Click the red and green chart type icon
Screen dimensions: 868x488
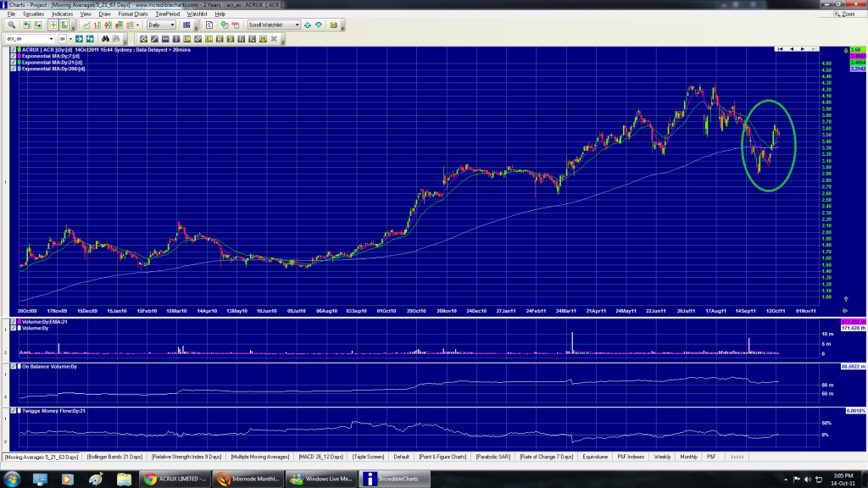pyautogui.click(x=119, y=25)
